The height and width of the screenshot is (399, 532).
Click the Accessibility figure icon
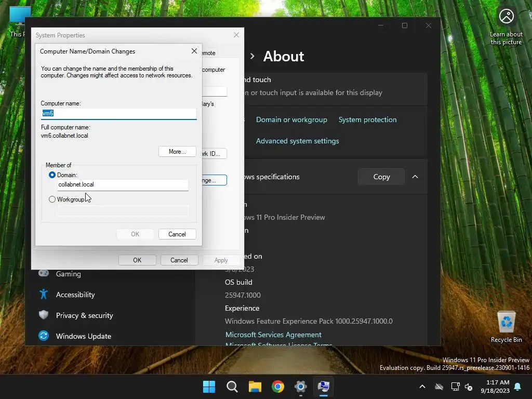[44, 294]
